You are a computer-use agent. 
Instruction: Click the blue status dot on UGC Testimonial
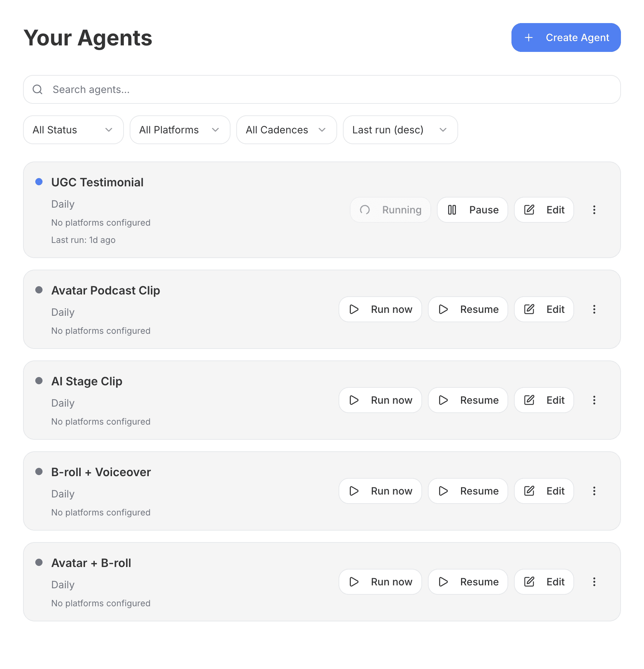[x=39, y=182]
